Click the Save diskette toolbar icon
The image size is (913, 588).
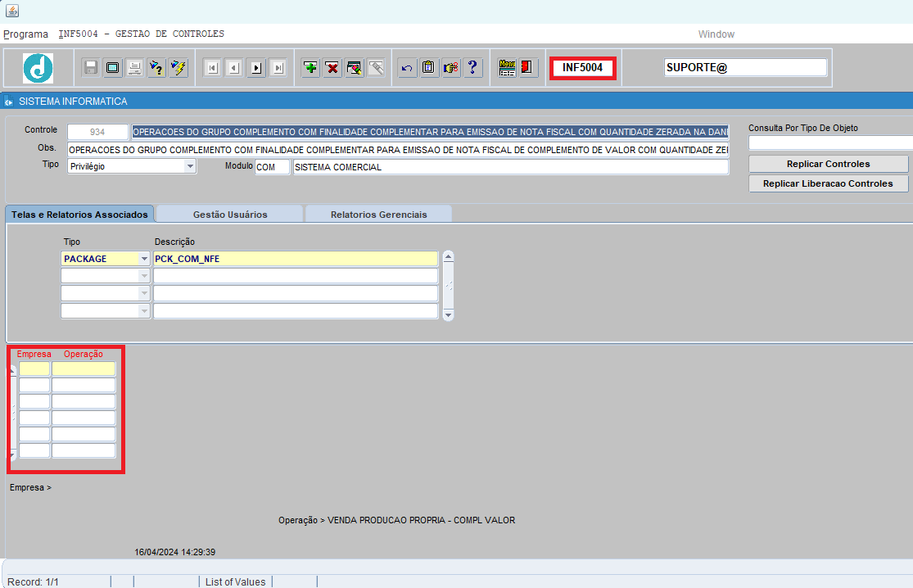[x=91, y=68]
